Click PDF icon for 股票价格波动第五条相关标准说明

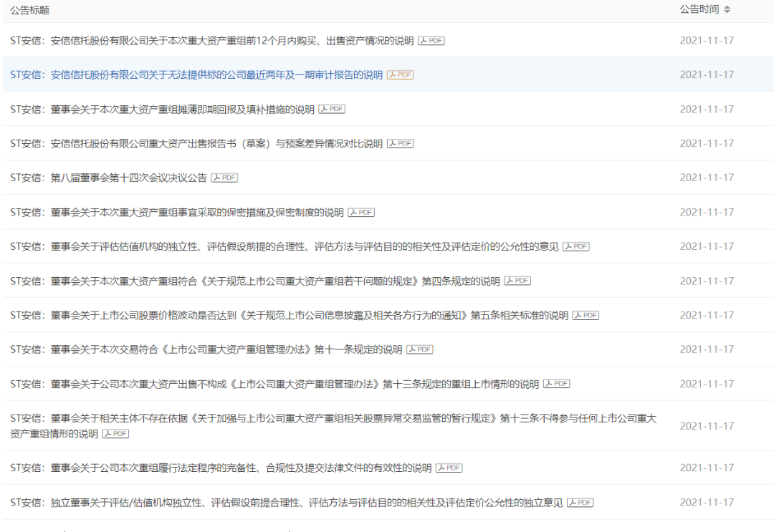click(586, 316)
